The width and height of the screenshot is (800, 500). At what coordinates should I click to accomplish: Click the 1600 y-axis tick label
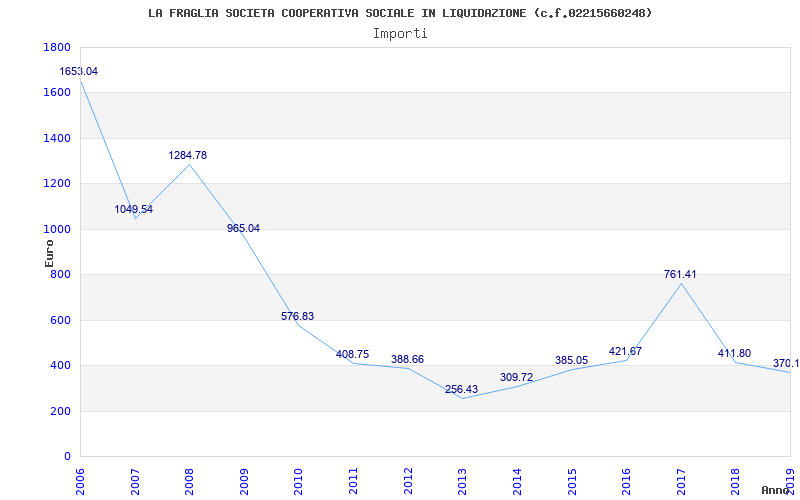(x=57, y=93)
